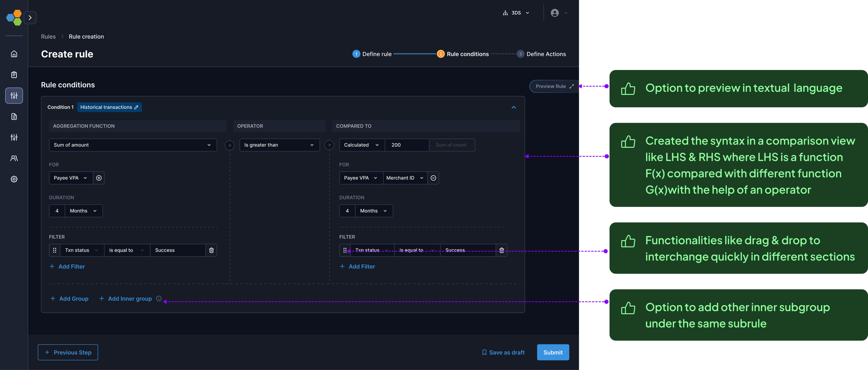Open the Sum of amount dropdown

point(133,145)
